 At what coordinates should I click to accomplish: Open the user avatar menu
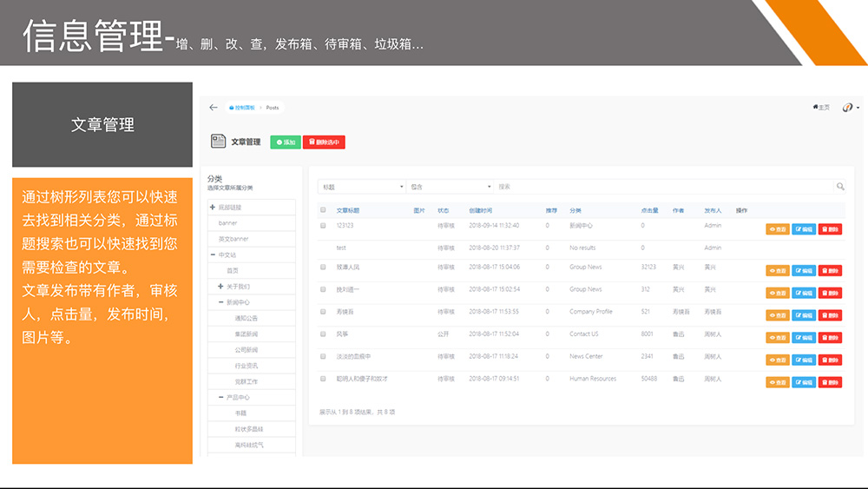click(849, 108)
